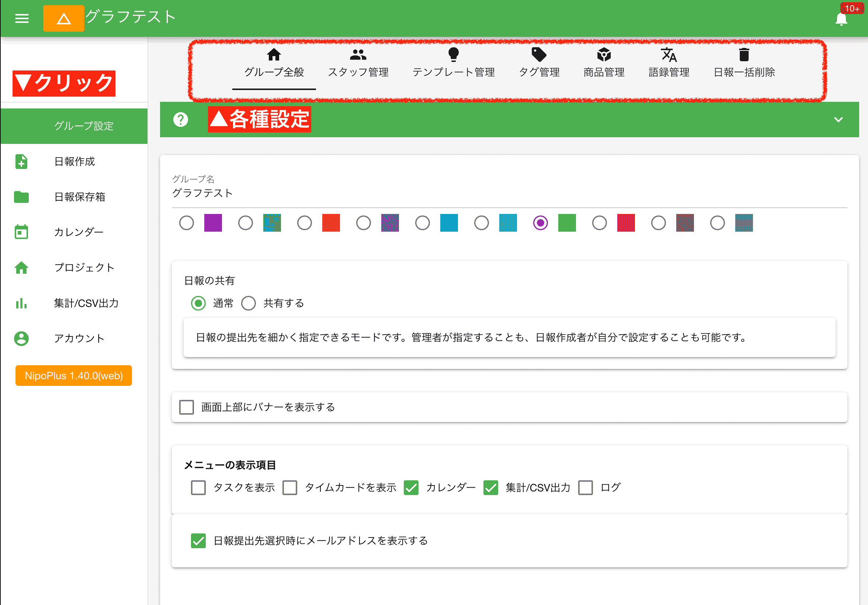The image size is (868, 605).
Task: Enable the タスクを表示 checkbox
Action: point(198,488)
